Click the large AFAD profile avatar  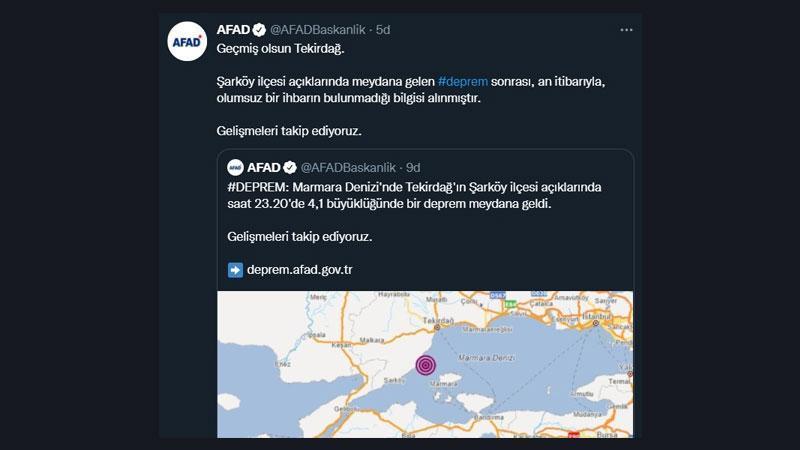[189, 42]
